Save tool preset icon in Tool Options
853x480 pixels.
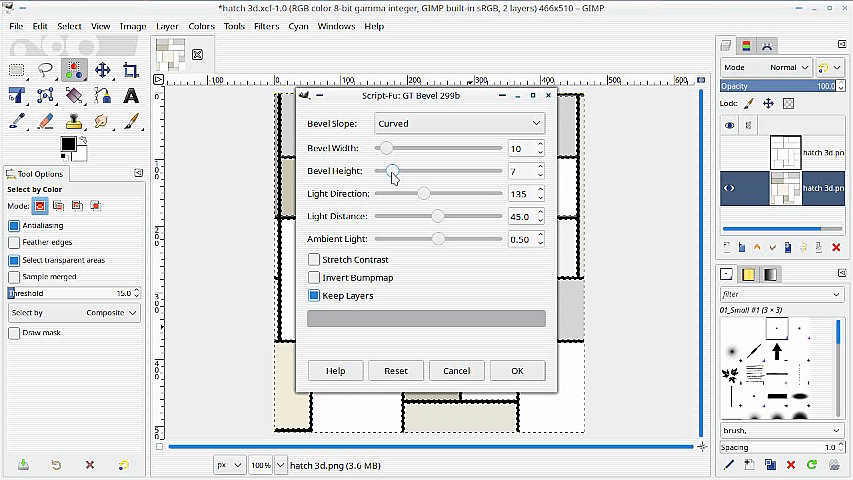click(23, 464)
